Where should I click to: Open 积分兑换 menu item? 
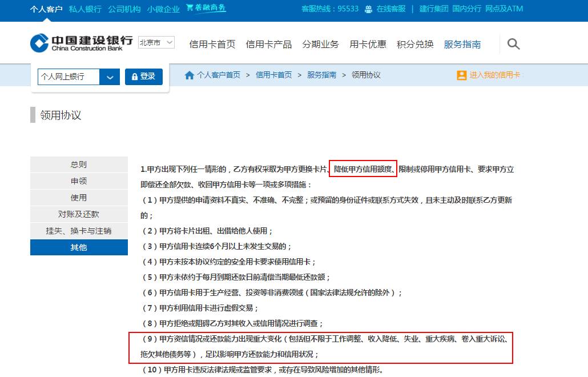coord(415,44)
